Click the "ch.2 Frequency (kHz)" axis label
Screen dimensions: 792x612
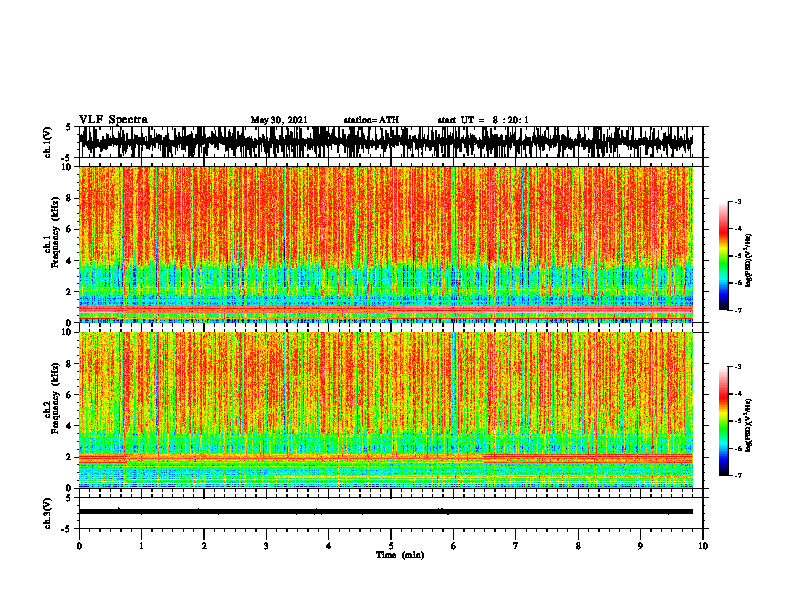tap(53, 398)
